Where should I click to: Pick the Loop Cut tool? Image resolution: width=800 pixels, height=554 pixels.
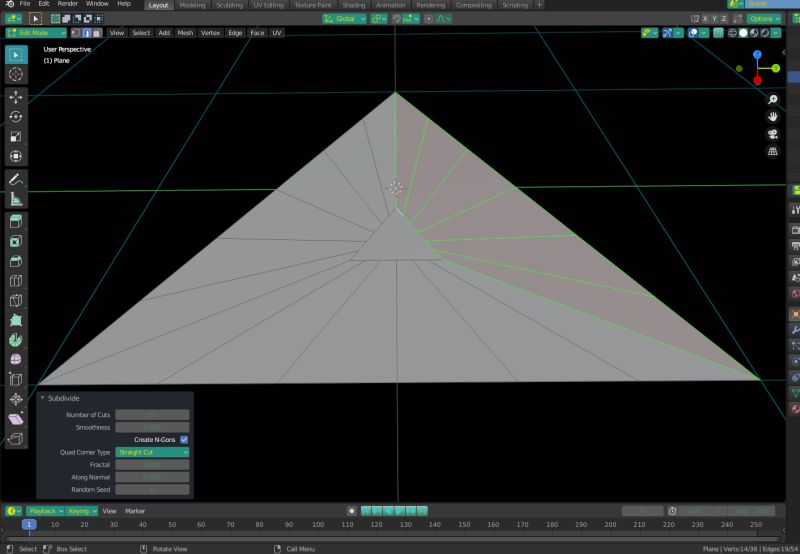tap(16, 281)
